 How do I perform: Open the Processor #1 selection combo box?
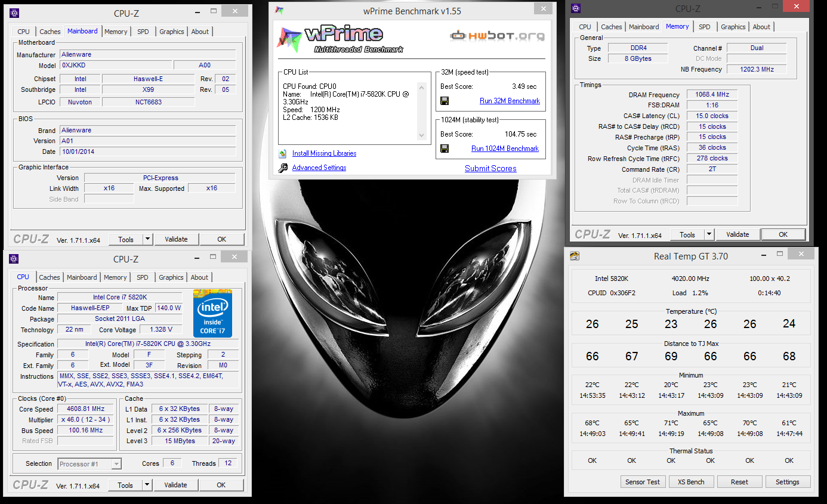pyautogui.click(x=90, y=463)
